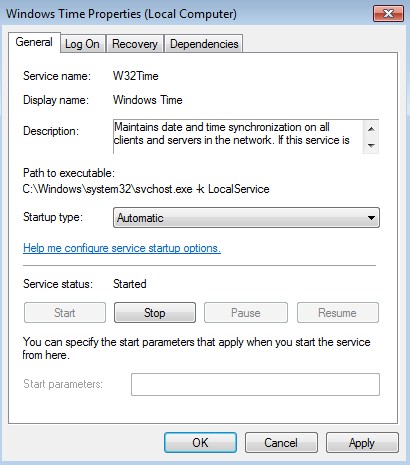Click the disabled Pause button
Screen dimensions: 410x465
pos(246,313)
